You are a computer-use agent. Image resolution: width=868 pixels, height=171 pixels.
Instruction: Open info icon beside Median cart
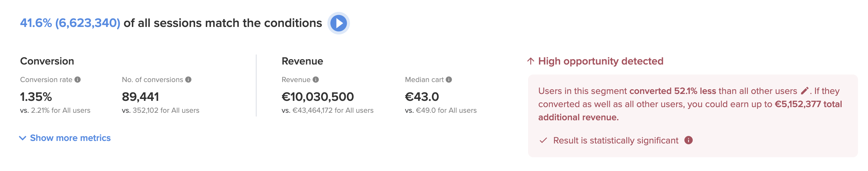coord(449,80)
